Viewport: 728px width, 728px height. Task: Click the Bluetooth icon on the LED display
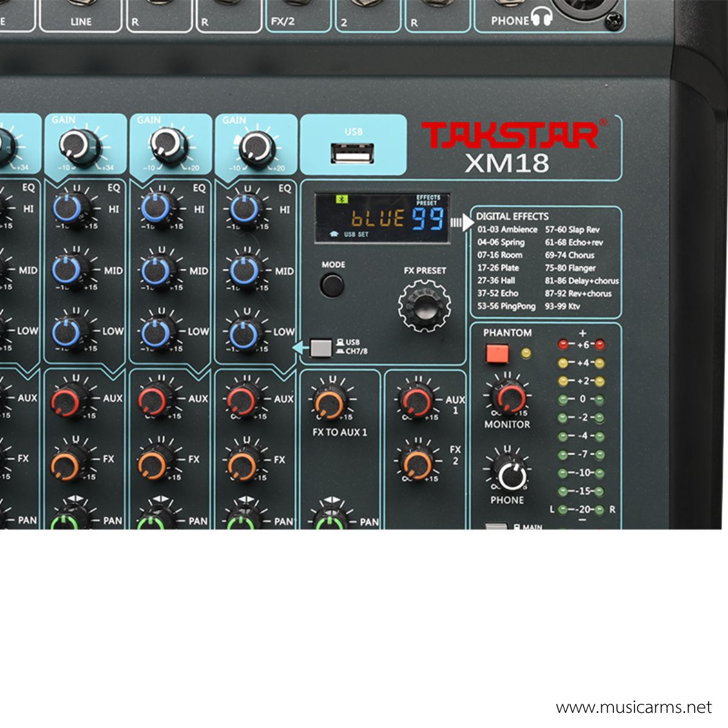[x=342, y=199]
